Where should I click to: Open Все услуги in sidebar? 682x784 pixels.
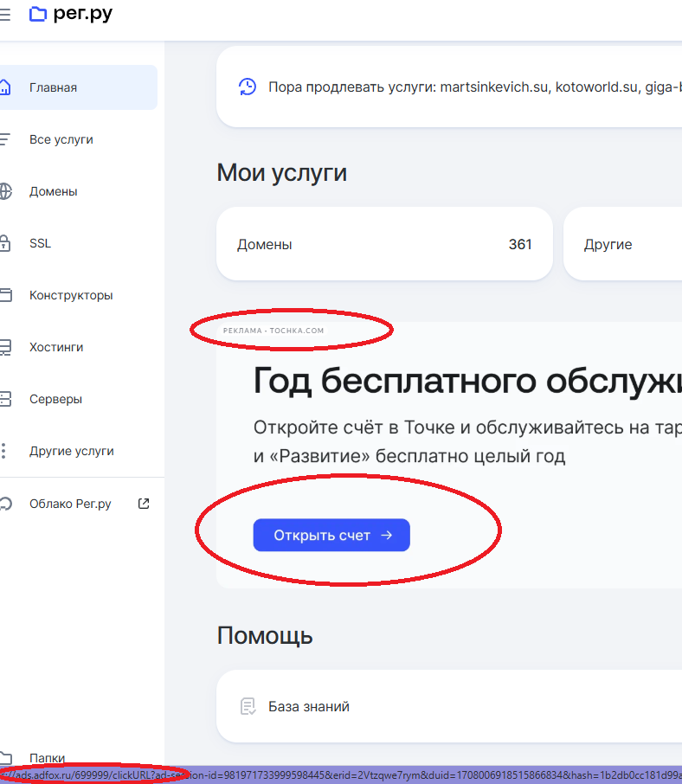[x=61, y=139]
